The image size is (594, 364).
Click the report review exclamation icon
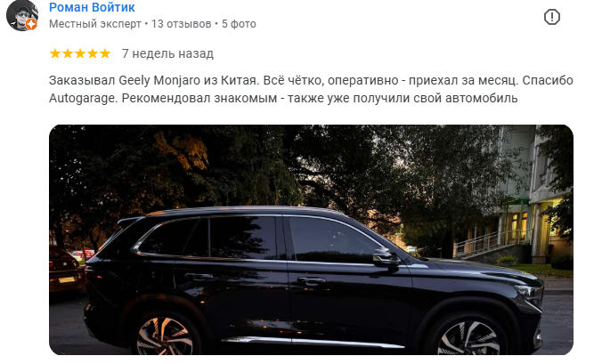[552, 17]
